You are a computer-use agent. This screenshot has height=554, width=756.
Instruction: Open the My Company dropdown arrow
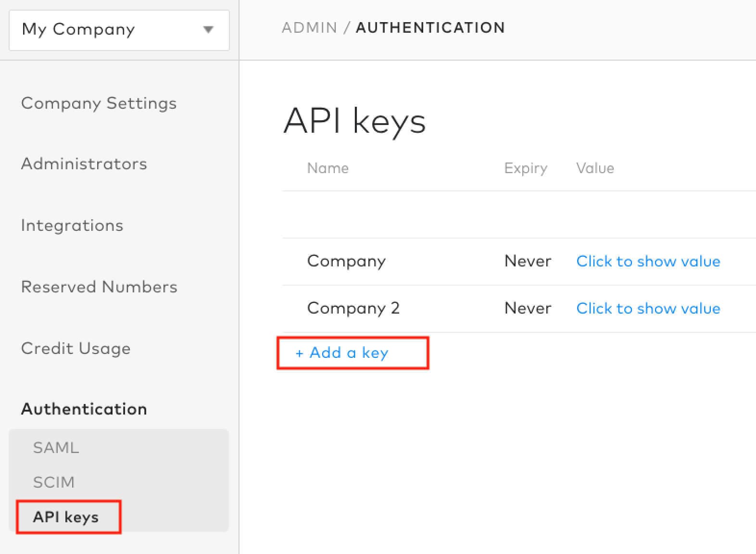coord(208,30)
